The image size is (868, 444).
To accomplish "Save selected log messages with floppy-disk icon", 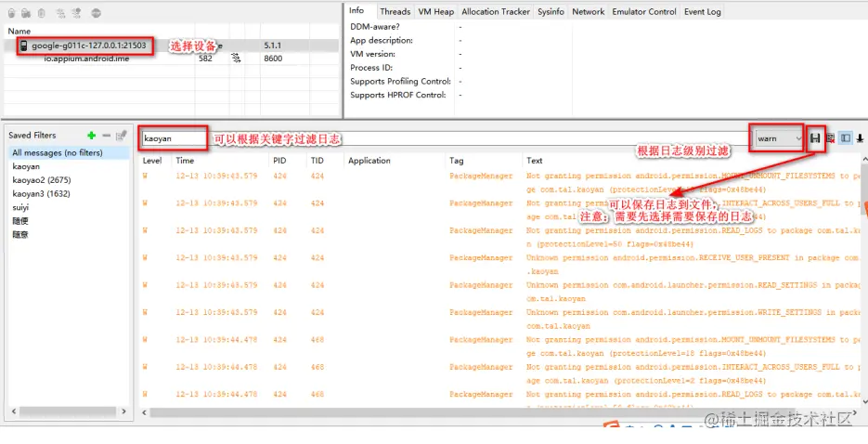I will click(x=815, y=138).
